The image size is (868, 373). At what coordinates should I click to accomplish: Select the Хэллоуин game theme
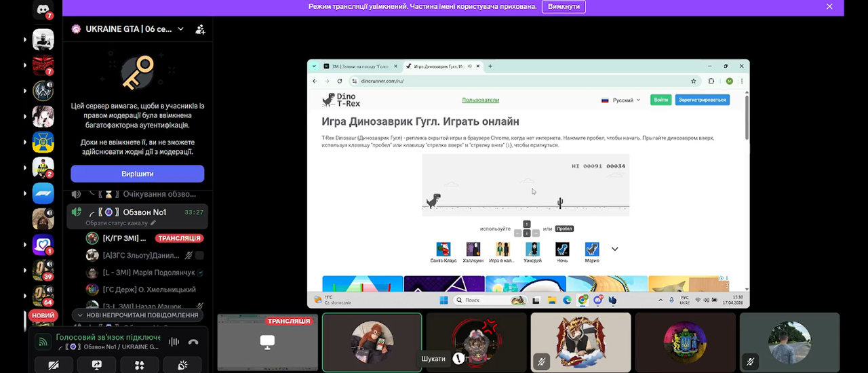click(473, 252)
